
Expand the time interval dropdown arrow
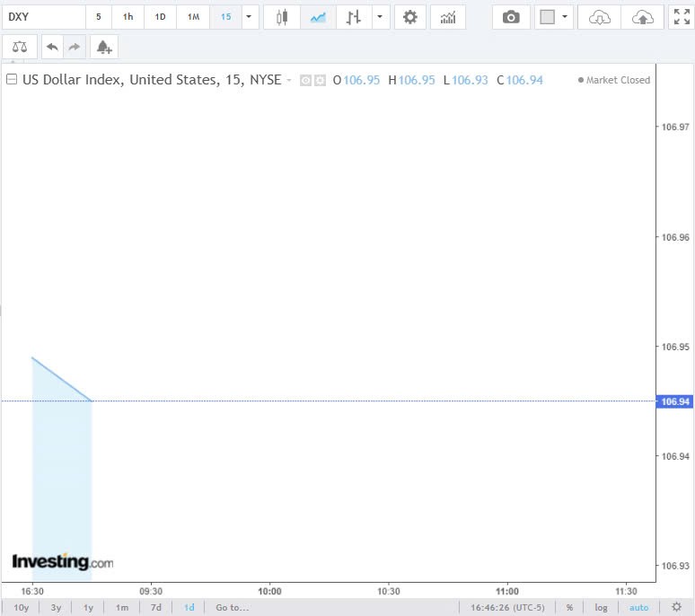(249, 17)
